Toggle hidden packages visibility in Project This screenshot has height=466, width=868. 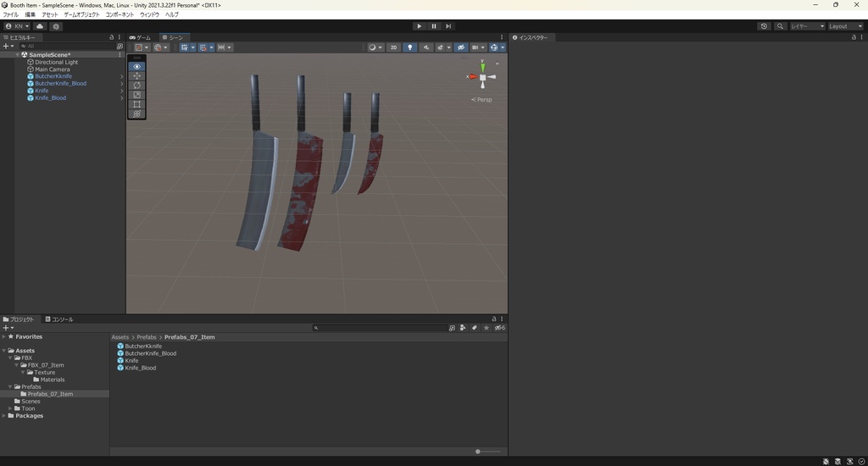[x=499, y=328]
